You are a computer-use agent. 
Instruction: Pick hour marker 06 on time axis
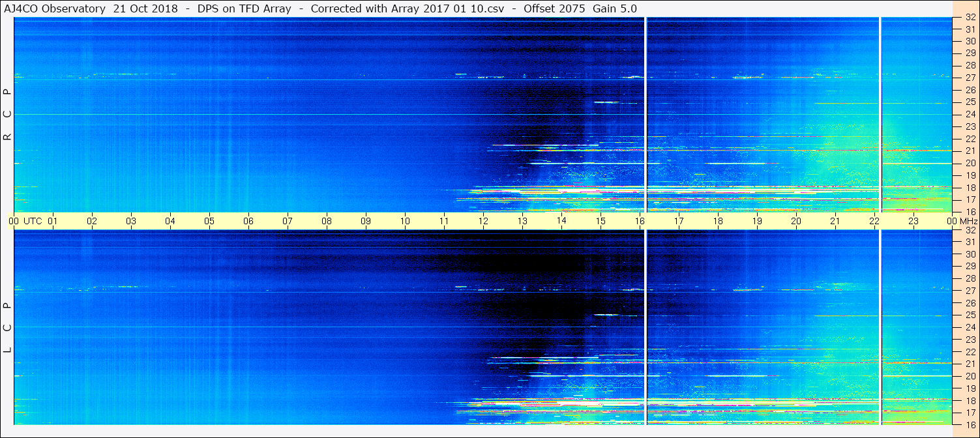pos(248,221)
